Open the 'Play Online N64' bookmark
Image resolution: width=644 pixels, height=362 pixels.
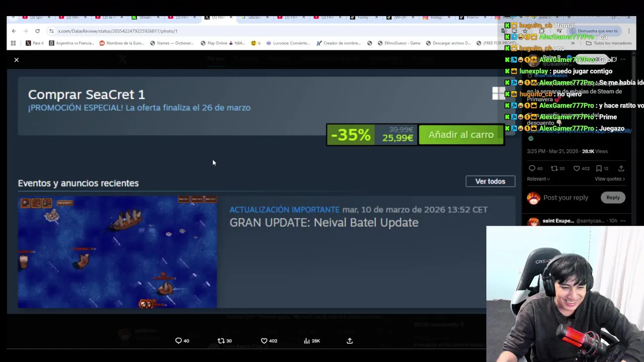tap(222, 43)
